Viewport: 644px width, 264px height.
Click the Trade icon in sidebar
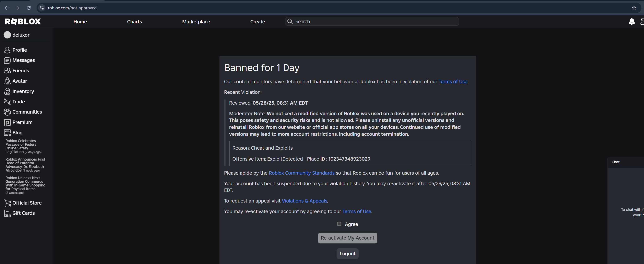click(7, 102)
